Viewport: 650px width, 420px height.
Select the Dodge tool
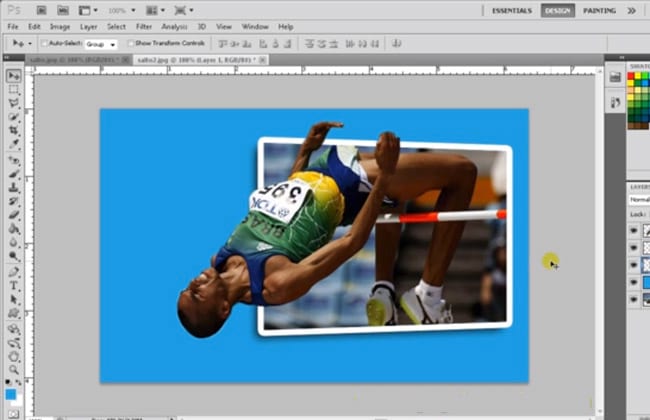tap(14, 256)
